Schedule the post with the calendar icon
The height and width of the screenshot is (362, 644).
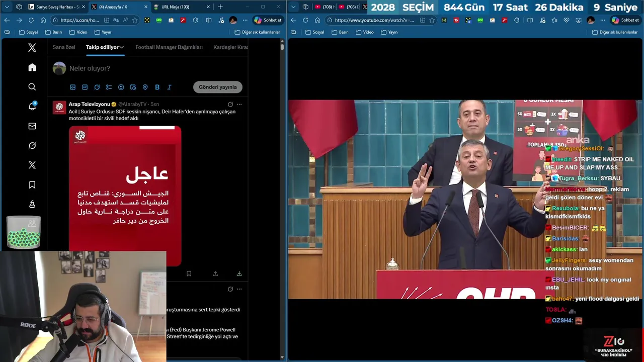pos(133,87)
